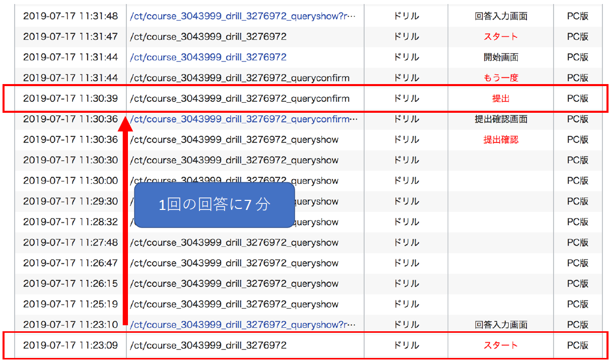Select the timestamp 2019-07-17 11:26:47

coord(71,263)
